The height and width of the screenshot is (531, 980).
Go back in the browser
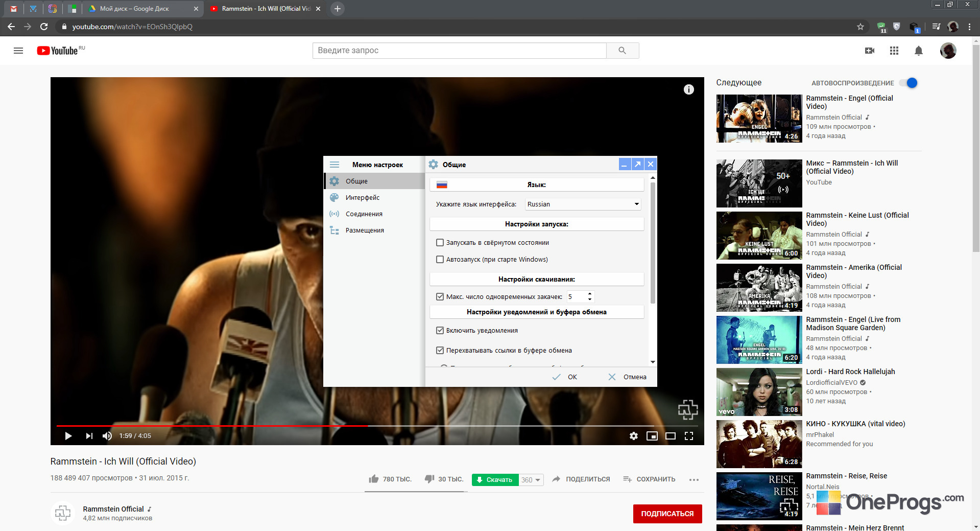tap(11, 27)
